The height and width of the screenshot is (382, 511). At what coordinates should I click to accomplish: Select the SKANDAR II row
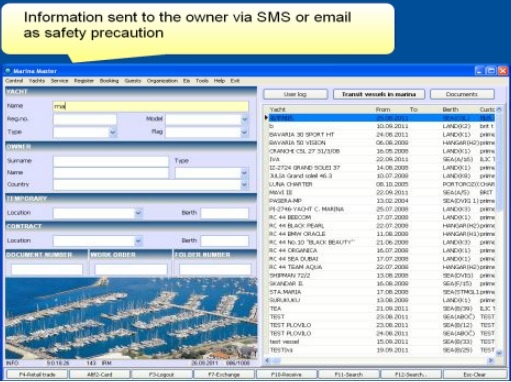[382, 284]
